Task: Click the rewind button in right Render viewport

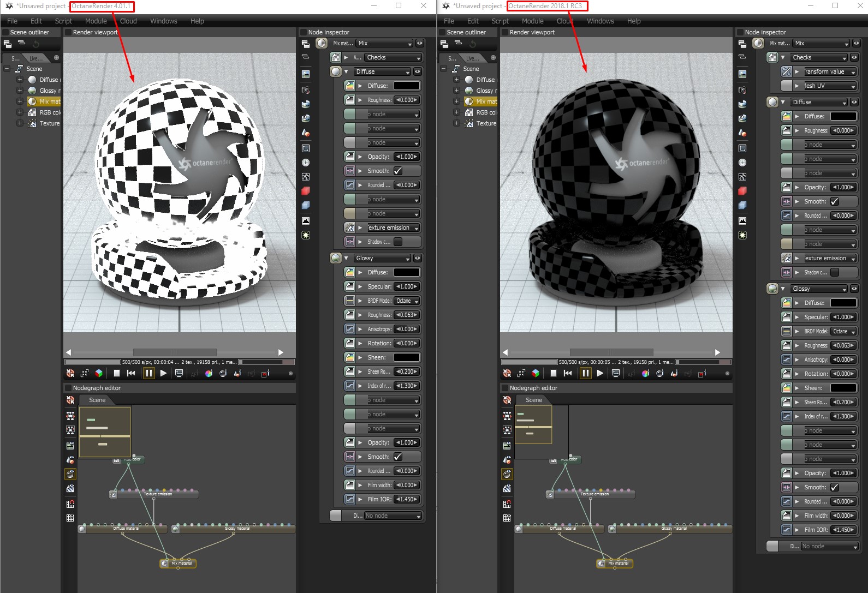Action: point(568,373)
